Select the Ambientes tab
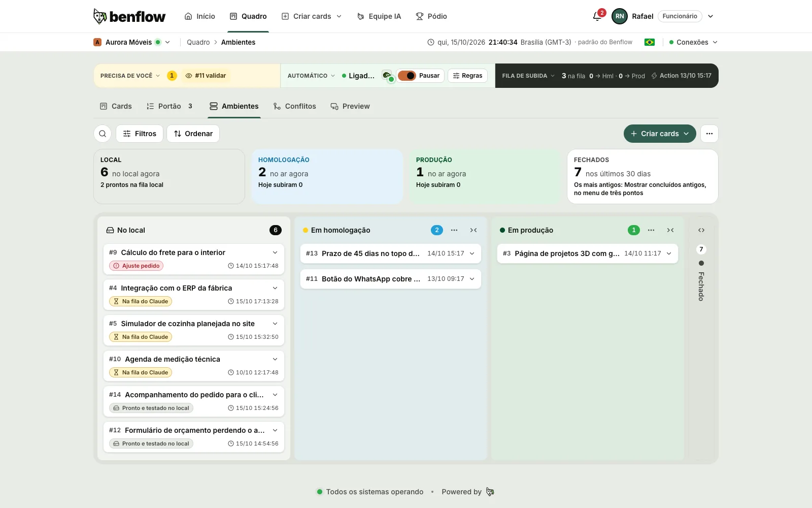This screenshot has height=508, width=812. click(x=234, y=106)
